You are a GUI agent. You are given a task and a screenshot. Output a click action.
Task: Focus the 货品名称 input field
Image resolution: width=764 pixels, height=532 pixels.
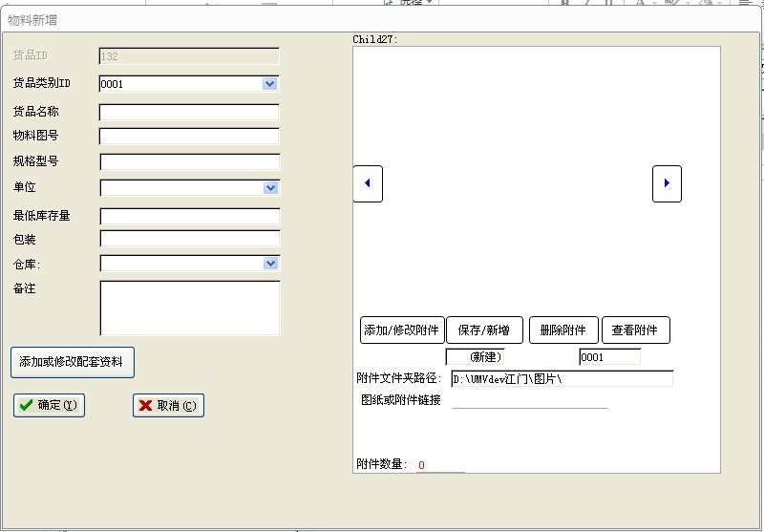coord(189,112)
